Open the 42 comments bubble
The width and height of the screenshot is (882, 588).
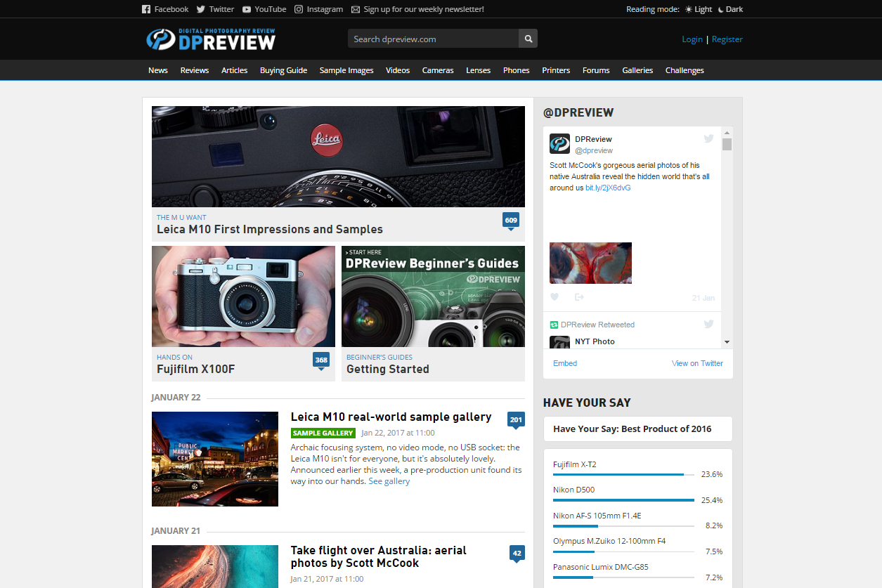click(517, 554)
